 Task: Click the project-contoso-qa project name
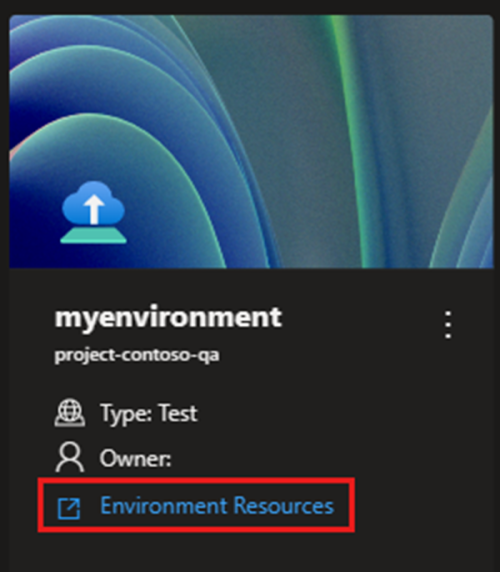(x=137, y=355)
